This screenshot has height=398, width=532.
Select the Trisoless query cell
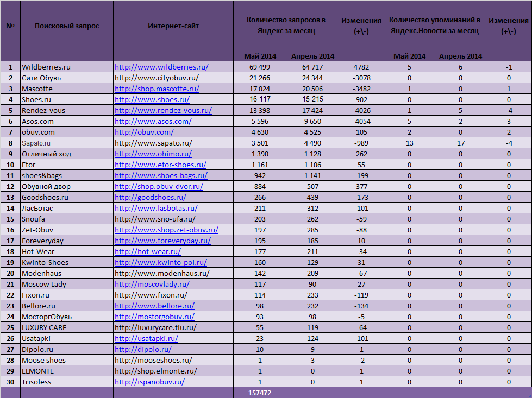(67, 382)
